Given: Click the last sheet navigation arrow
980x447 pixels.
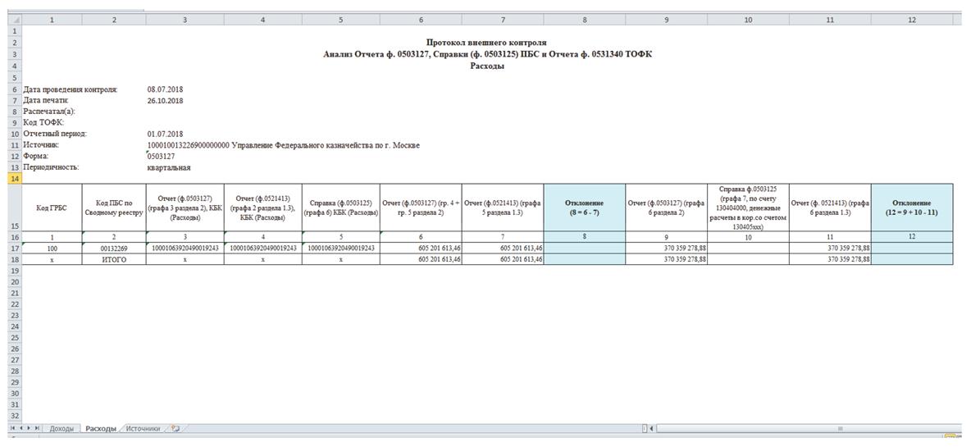Looking at the screenshot, I should tap(36, 428).
